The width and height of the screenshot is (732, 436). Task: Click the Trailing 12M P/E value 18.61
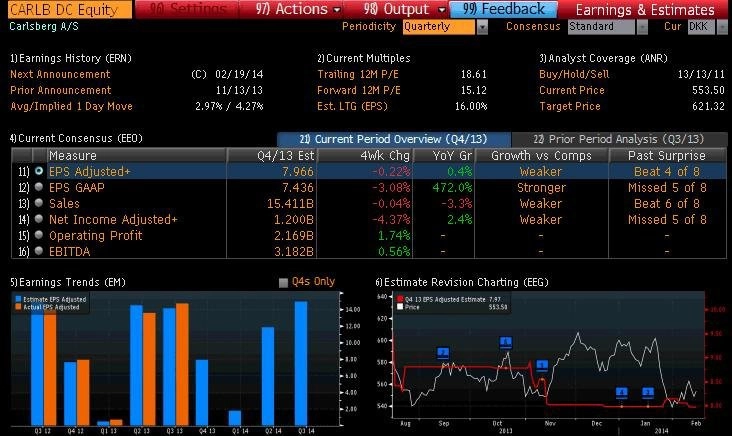click(x=474, y=74)
